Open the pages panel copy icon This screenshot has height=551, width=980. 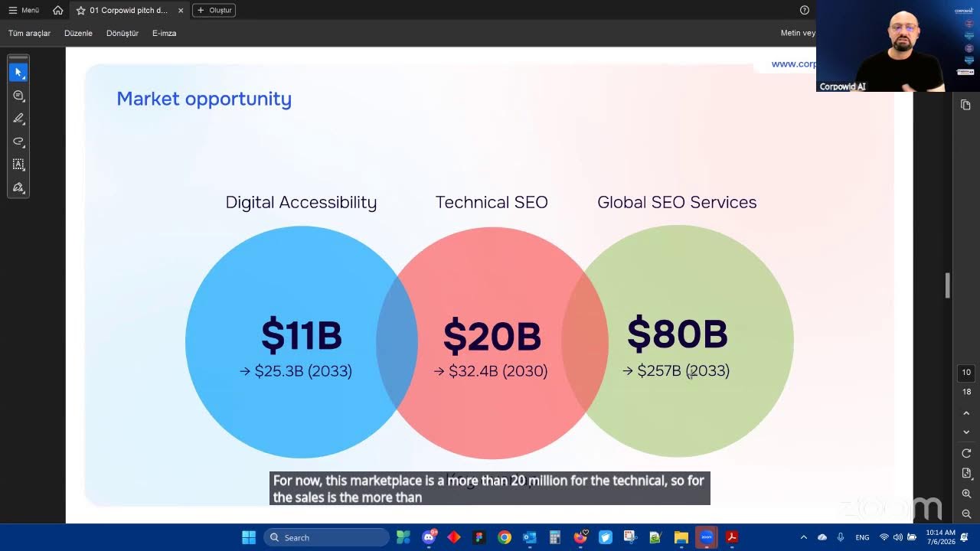click(966, 105)
